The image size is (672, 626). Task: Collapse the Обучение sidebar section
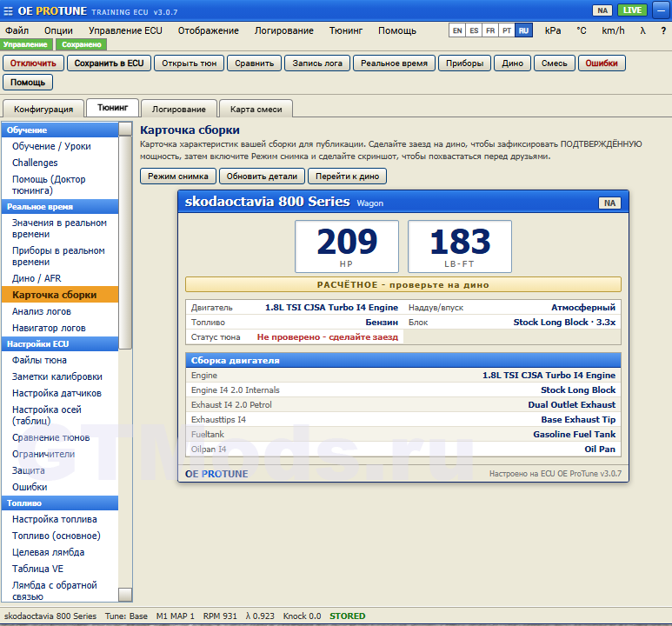[x=60, y=130]
